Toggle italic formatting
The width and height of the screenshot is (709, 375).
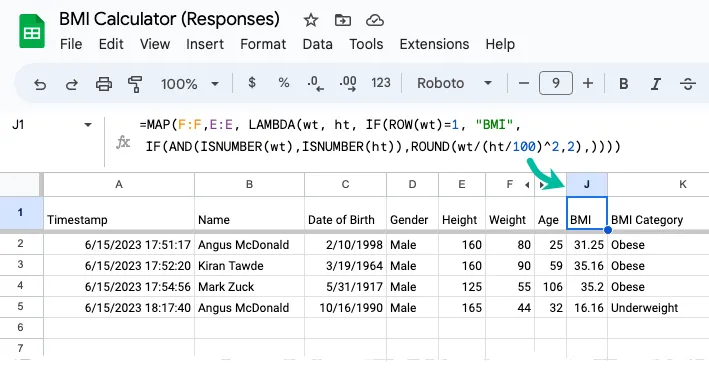656,84
